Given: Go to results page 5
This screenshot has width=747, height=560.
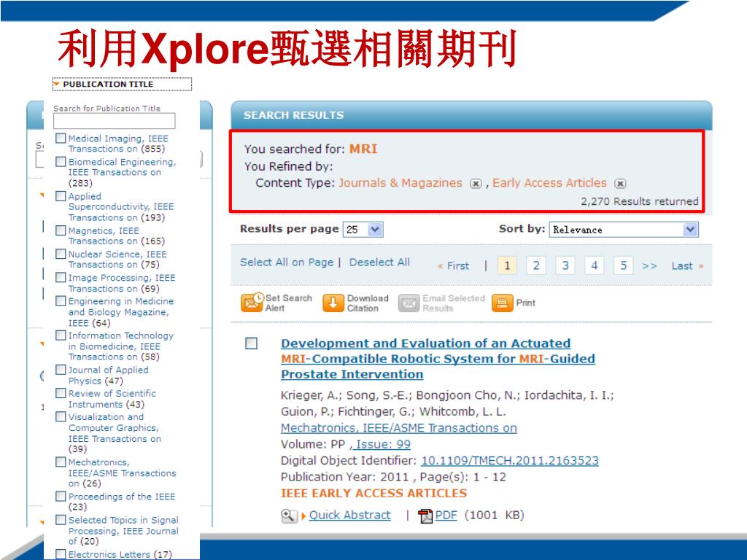Looking at the screenshot, I should click(623, 265).
